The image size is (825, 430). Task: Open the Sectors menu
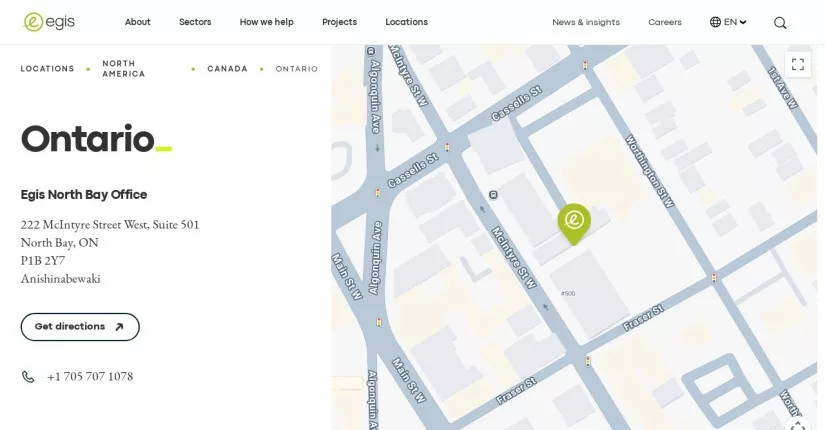tap(195, 22)
